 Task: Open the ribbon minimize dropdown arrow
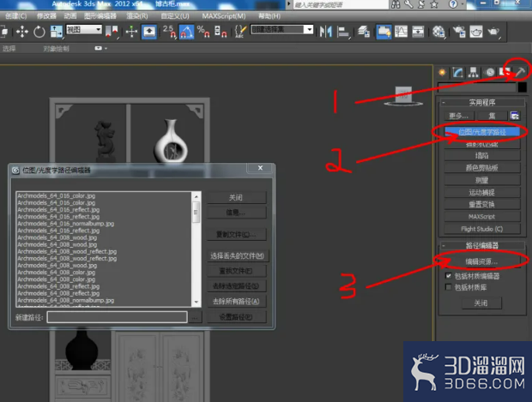[x=106, y=49]
